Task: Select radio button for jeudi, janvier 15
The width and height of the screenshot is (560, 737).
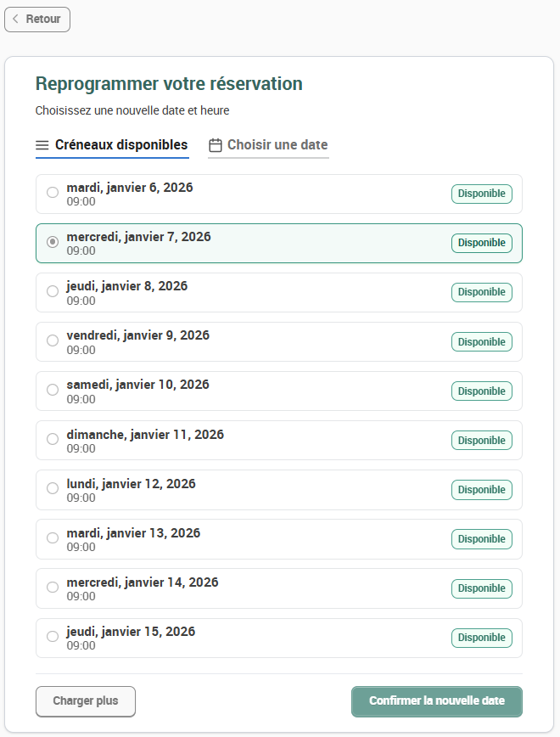Action: pos(53,637)
